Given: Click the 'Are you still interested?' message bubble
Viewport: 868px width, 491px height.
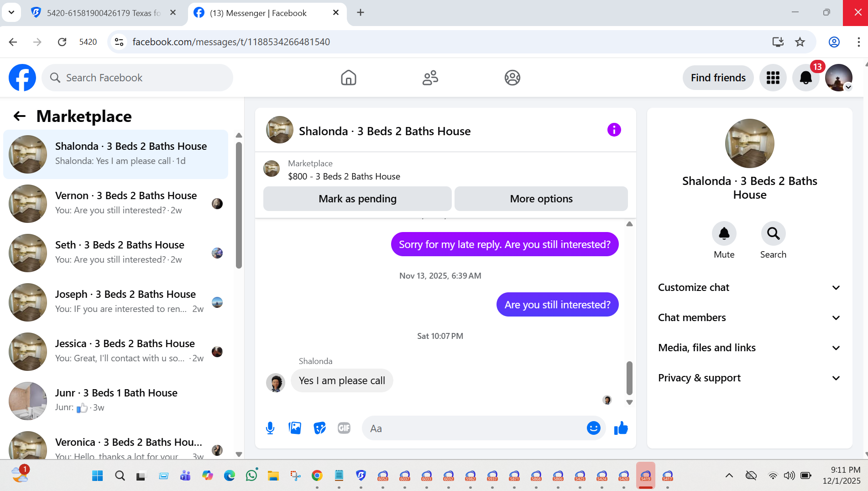Looking at the screenshot, I should (557, 305).
